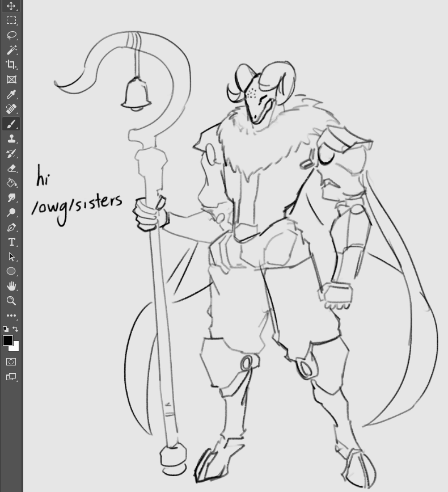Open the white background color picker
This screenshot has height=492, width=448.
[15, 348]
